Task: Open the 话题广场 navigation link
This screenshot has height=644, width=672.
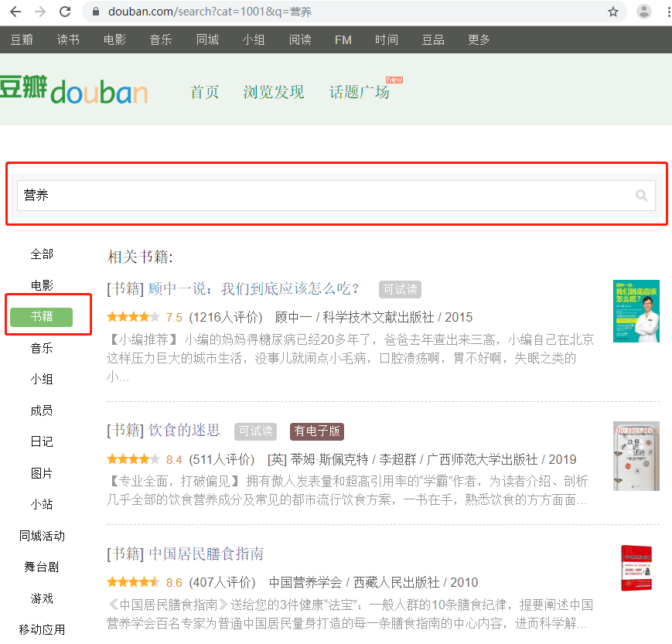Action: [x=359, y=92]
